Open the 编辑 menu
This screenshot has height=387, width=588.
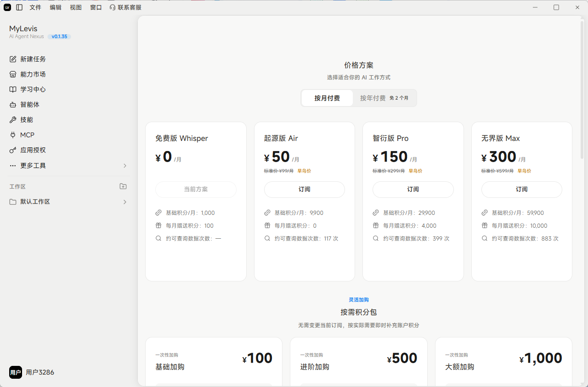(56, 7)
